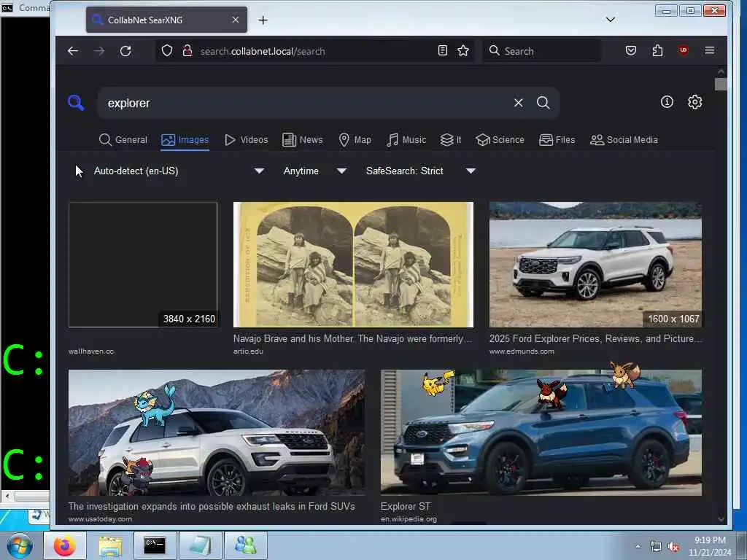Switch to the Map category tab
This screenshot has height=560, width=747.
(x=355, y=139)
